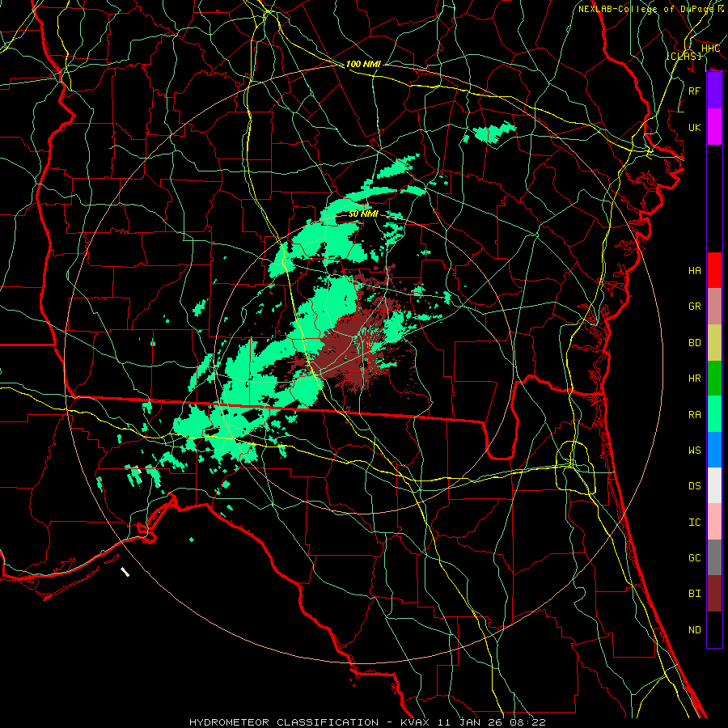Click the IC legend label
728x728 pixels.
(x=694, y=523)
